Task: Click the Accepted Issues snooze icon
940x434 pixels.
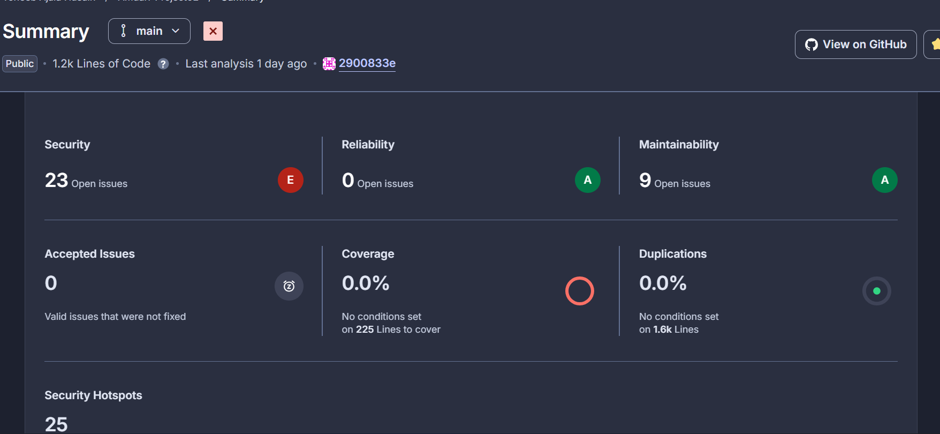Action: point(289,286)
